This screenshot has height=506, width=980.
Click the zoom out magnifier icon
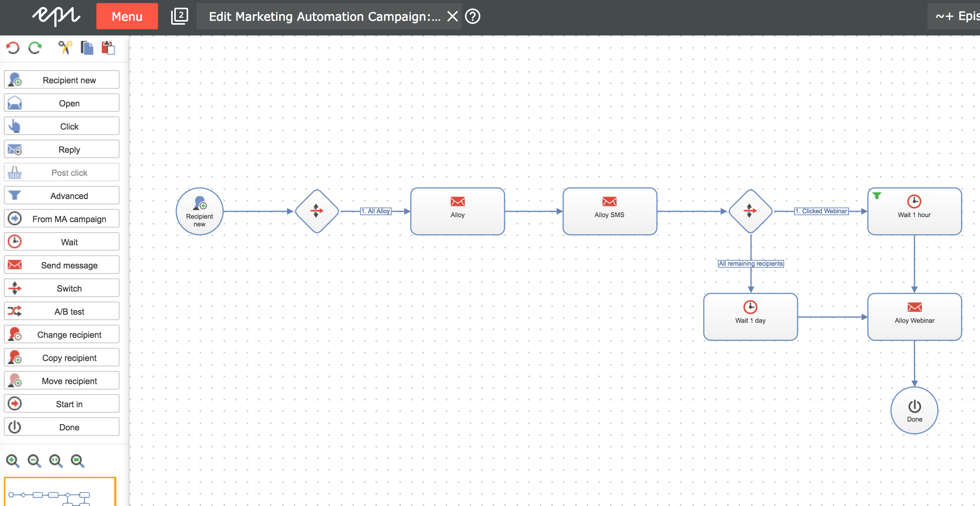pos(34,460)
